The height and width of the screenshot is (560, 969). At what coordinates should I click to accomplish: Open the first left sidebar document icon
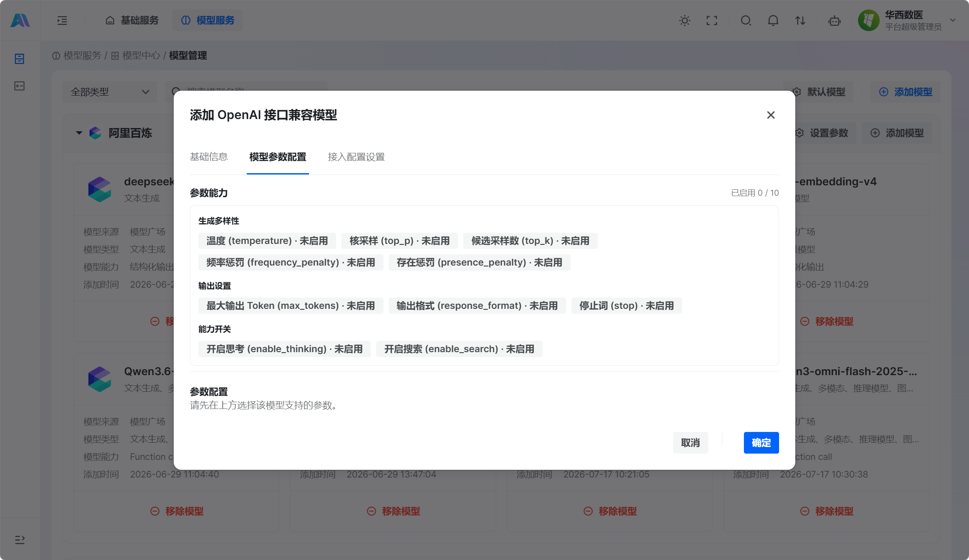19,59
